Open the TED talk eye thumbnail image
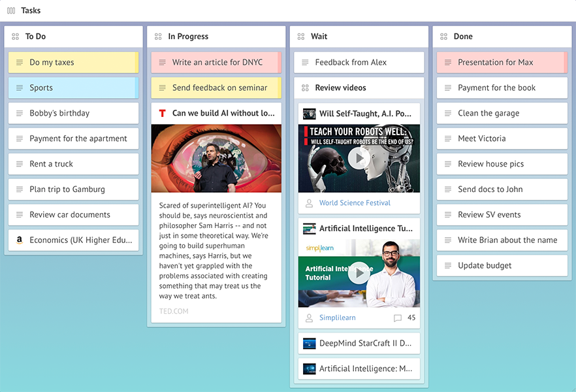The image size is (576, 392). point(216,158)
